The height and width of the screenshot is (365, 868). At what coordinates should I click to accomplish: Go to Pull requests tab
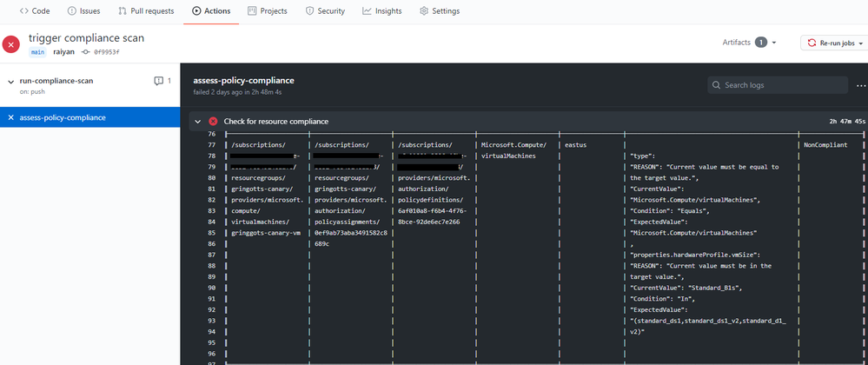[146, 11]
